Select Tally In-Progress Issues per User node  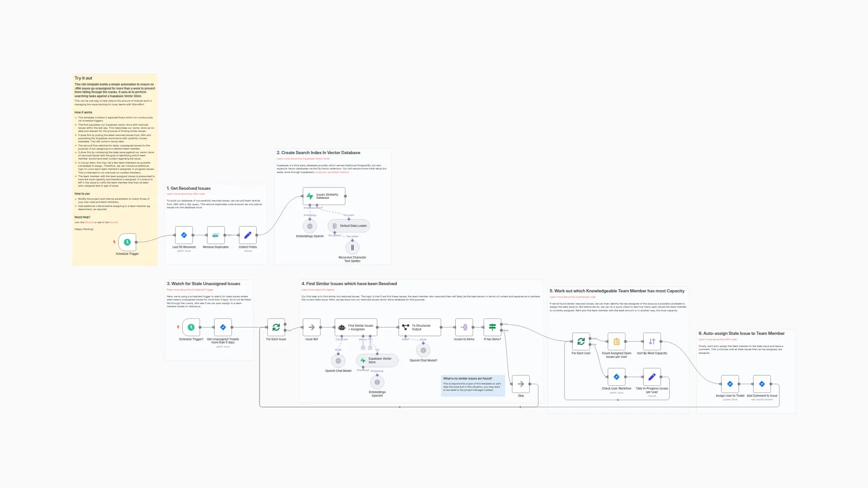point(652,377)
